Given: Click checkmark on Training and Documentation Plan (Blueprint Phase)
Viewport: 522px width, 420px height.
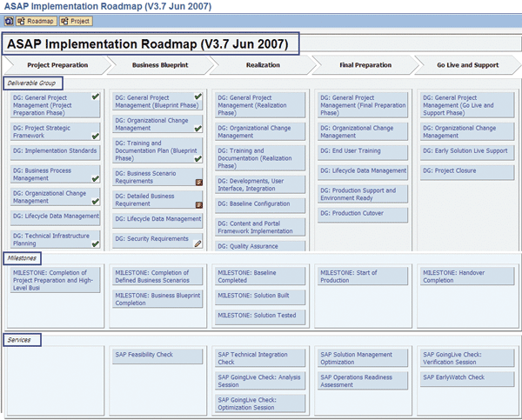Looking at the screenshot, I should pyautogui.click(x=198, y=158).
